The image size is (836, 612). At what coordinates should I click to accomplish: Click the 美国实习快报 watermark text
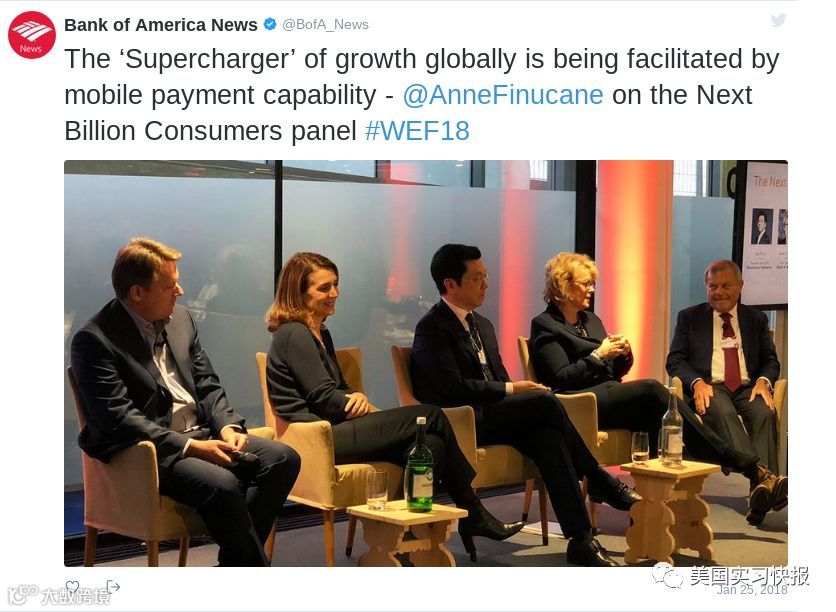(x=749, y=576)
